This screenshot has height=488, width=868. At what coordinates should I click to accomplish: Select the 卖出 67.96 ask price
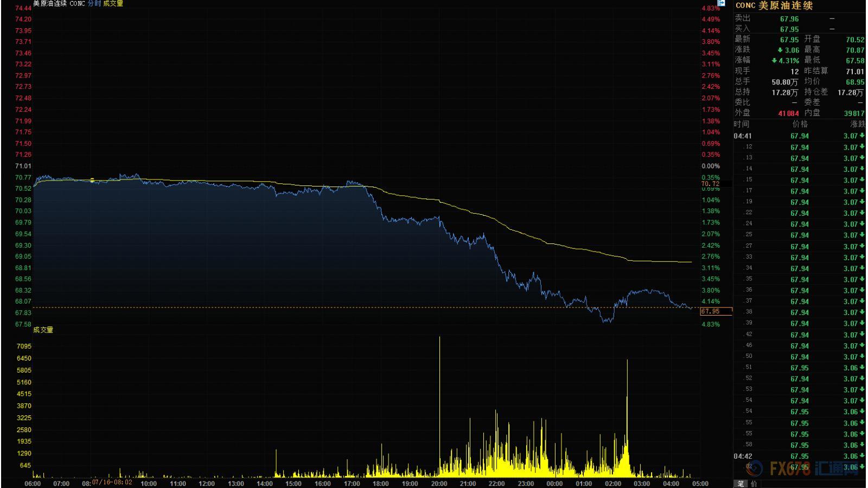pos(789,19)
